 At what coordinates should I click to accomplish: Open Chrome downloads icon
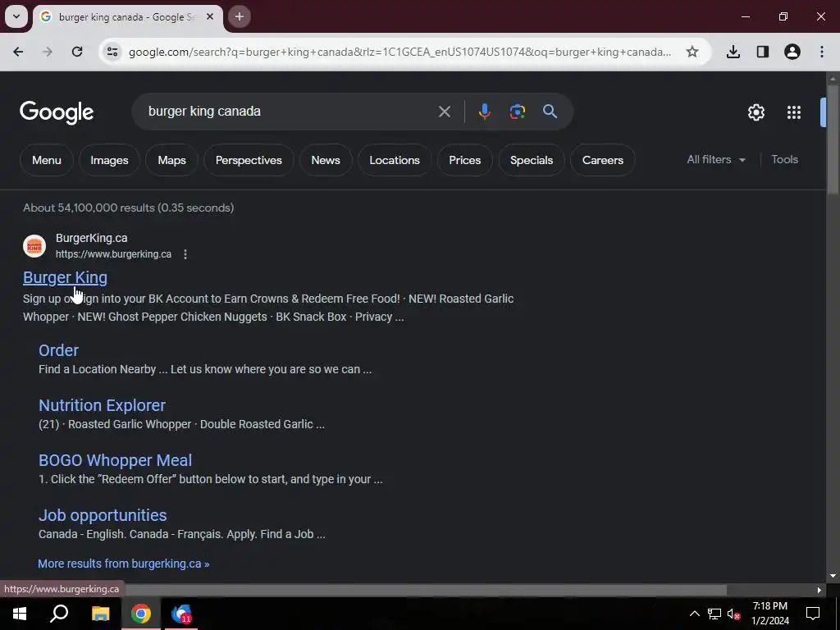[x=733, y=52]
